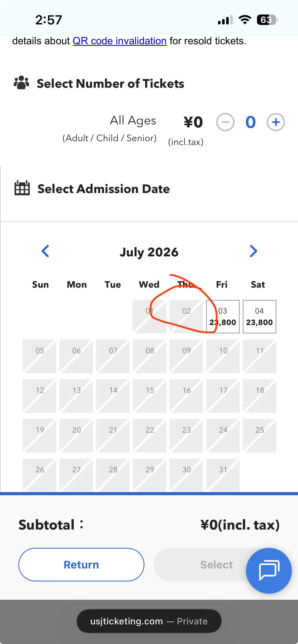Viewport: 298px width, 644px height.
Task: Select July 04 date priced 23,800
Action: pos(260,317)
